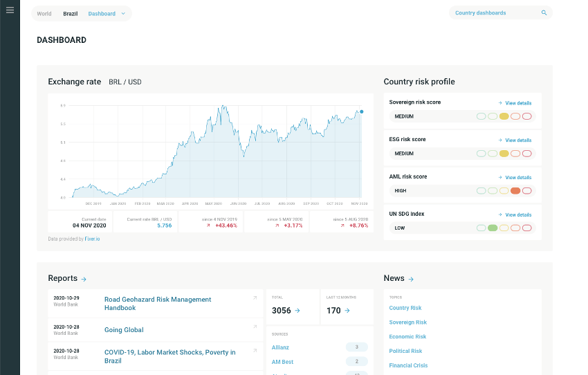Open Road Geohazard Risk Management Handbook report
The image size is (588, 375).
[x=158, y=303]
